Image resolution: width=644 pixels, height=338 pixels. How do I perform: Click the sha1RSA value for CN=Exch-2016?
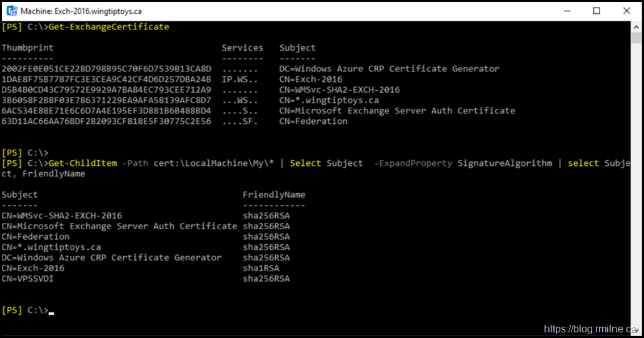pos(261,268)
